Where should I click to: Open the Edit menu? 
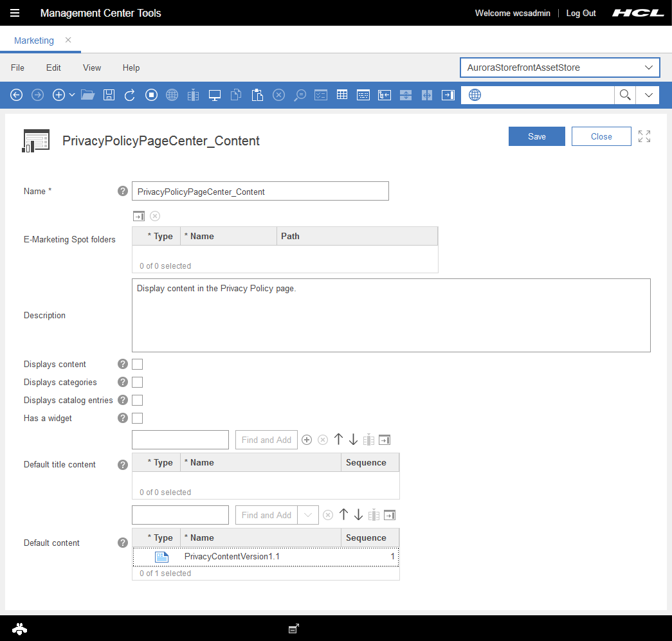53,68
